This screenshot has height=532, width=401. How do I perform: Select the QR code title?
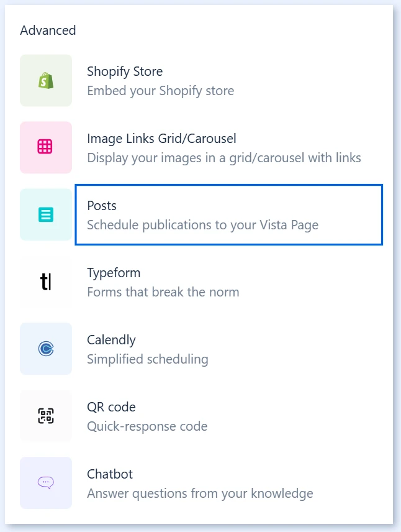click(111, 407)
